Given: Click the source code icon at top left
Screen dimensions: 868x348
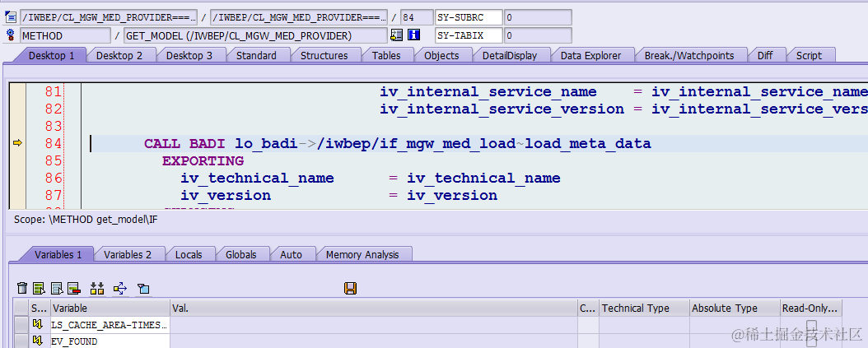Looking at the screenshot, I should pyautogui.click(x=11, y=17).
